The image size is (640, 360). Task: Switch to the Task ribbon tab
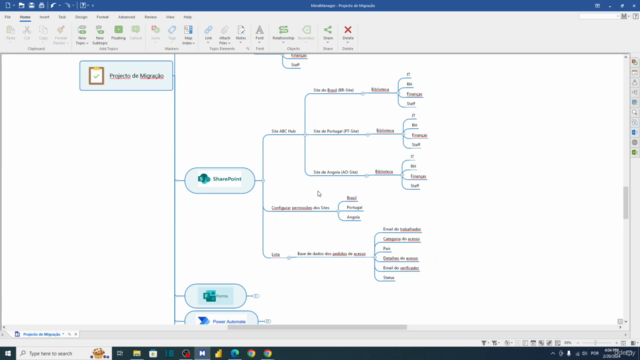tap(62, 17)
